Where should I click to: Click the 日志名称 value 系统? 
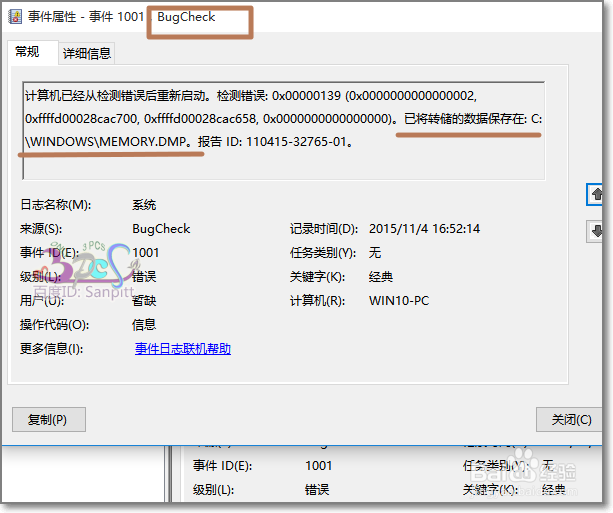(x=144, y=205)
